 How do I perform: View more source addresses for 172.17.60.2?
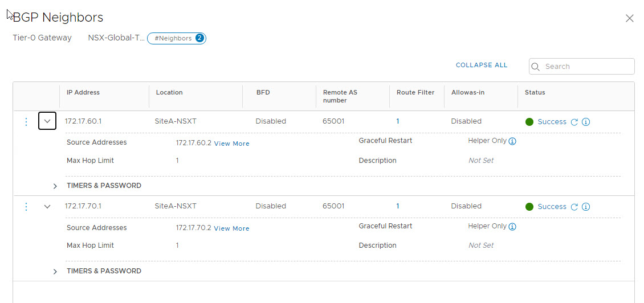coord(231,144)
